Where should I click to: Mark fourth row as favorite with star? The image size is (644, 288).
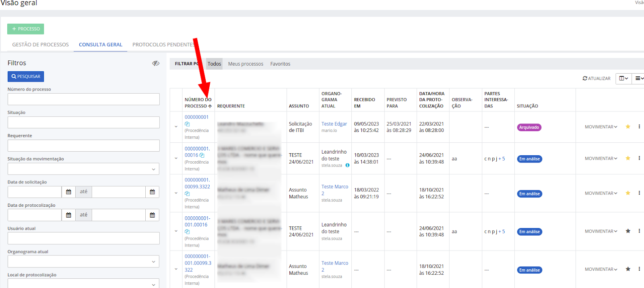pyautogui.click(x=628, y=231)
